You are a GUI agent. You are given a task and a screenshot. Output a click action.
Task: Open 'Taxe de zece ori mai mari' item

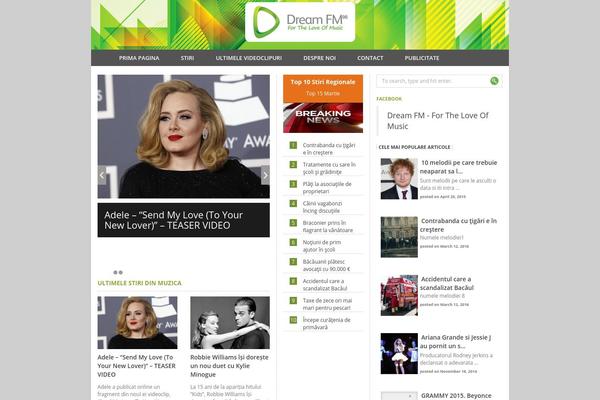[327, 304]
